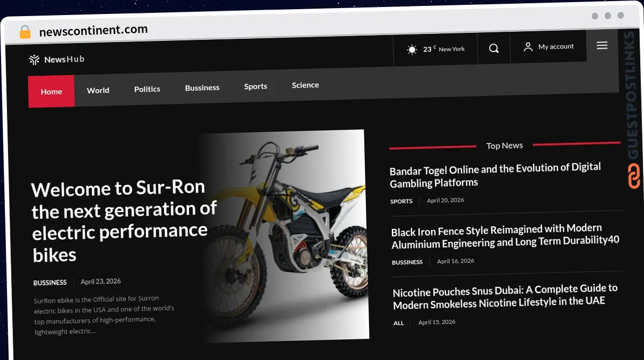The image size is (644, 360).
Task: Open the Science category
Action: point(305,85)
